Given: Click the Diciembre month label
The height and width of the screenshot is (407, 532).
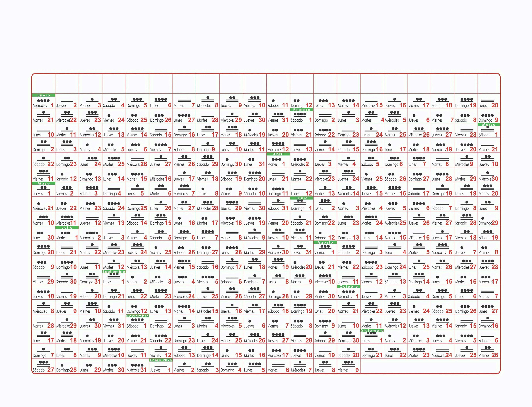Looking at the screenshot, I should (x=372, y=331).
